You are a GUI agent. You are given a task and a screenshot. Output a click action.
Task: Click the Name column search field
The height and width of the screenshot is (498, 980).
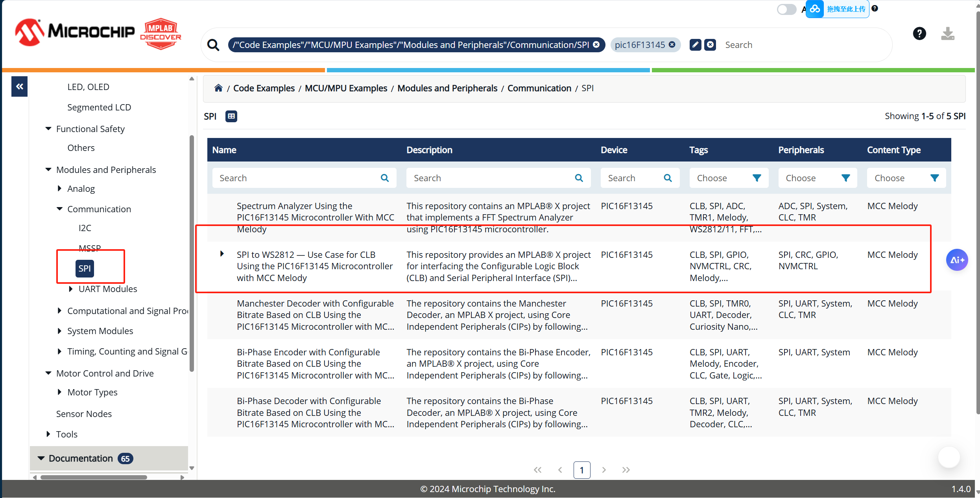(x=304, y=178)
